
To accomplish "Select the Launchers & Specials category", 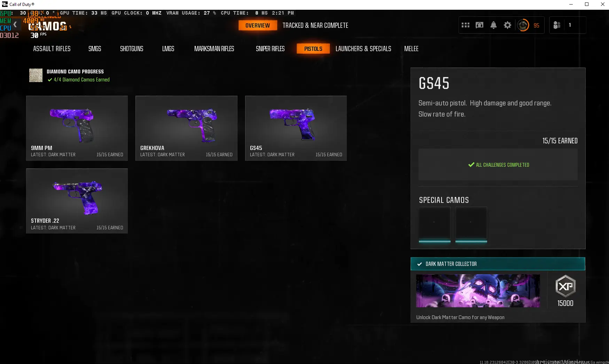I will [x=363, y=49].
